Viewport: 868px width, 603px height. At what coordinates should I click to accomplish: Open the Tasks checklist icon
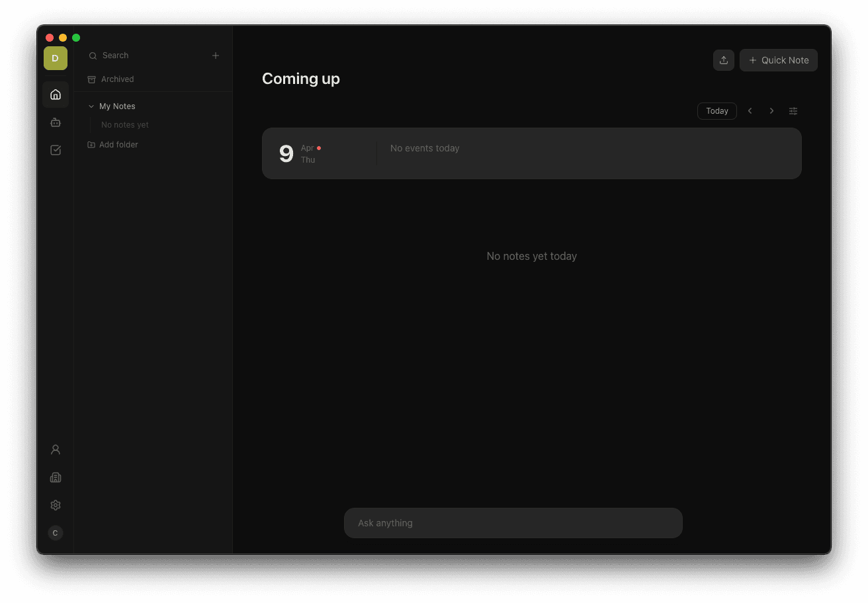[x=55, y=149]
